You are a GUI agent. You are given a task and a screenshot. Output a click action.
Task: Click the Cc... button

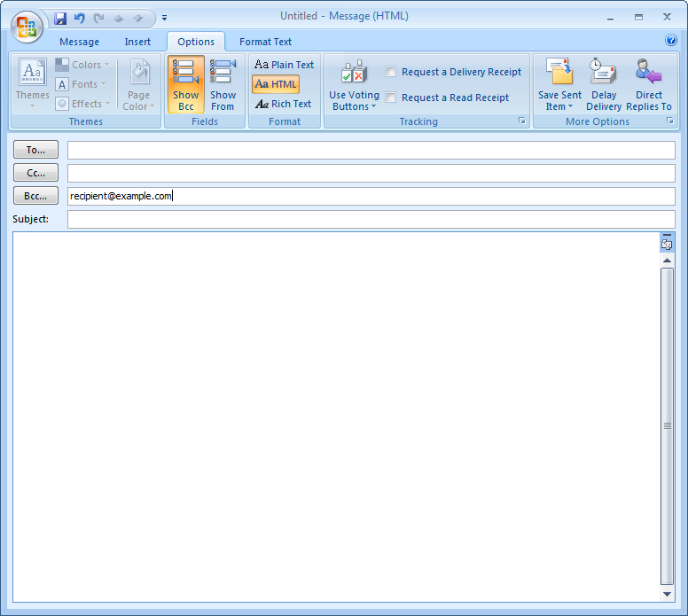coord(36,173)
